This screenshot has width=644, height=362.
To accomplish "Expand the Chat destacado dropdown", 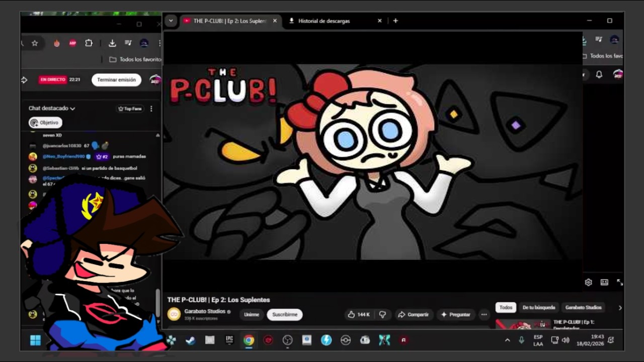I will point(52,109).
